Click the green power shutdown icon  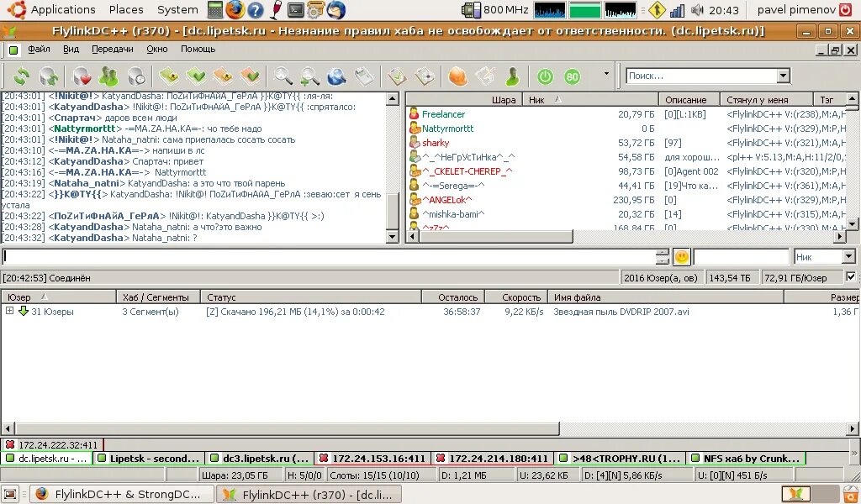click(x=545, y=76)
